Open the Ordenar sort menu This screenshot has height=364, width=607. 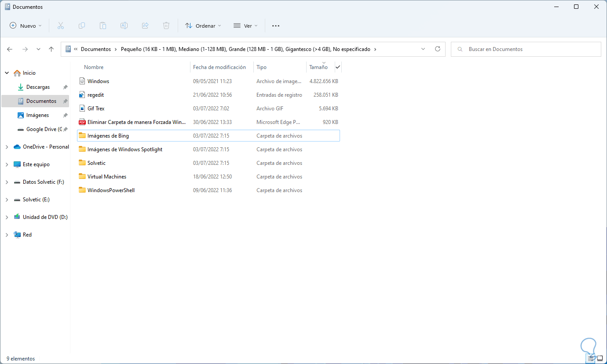click(203, 25)
